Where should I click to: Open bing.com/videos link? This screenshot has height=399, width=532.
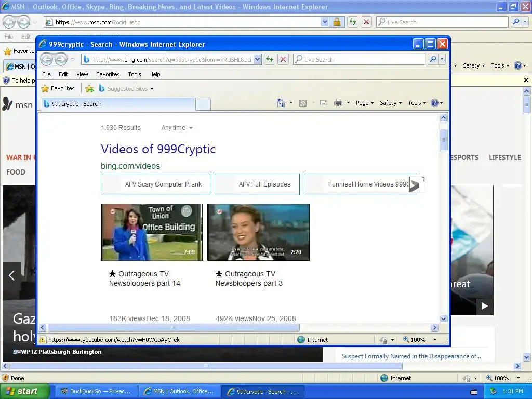[x=130, y=166]
